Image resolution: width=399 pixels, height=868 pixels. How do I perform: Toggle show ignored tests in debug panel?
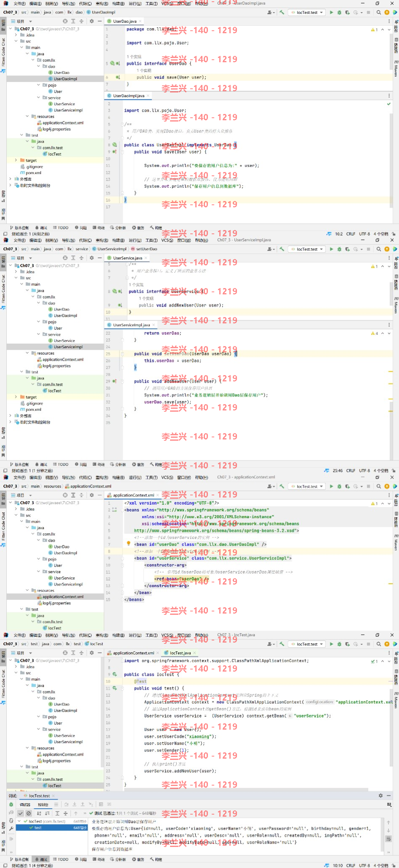tap(28, 813)
